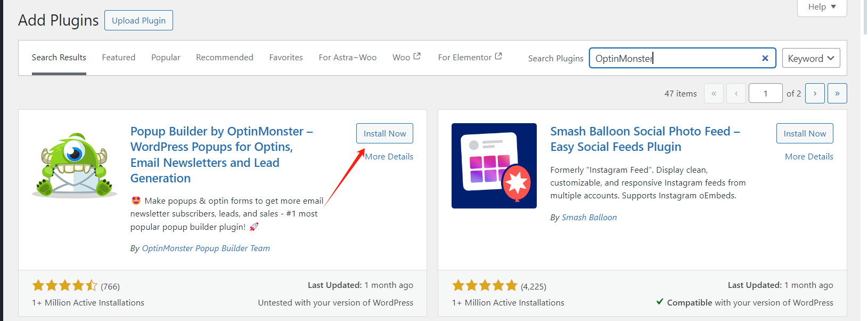Image resolution: width=868 pixels, height=321 pixels.
Task: Open Popup Builder by OptinMonster title link
Action: click(x=222, y=155)
